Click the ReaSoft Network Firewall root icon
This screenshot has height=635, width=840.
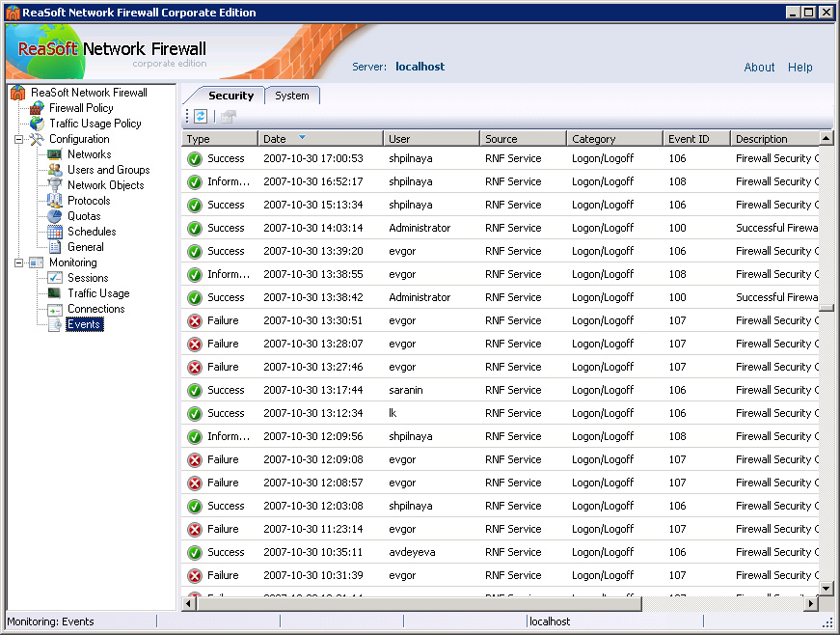tap(18, 93)
